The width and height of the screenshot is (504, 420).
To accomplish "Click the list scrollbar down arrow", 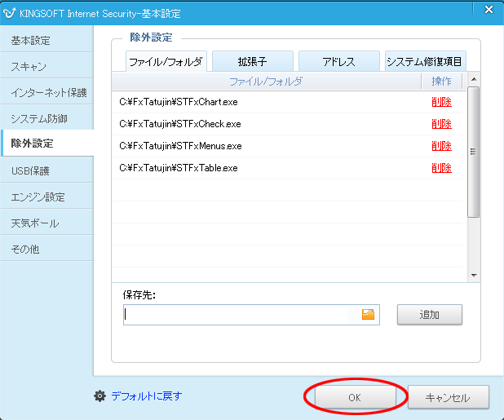I will pyautogui.click(x=474, y=276).
